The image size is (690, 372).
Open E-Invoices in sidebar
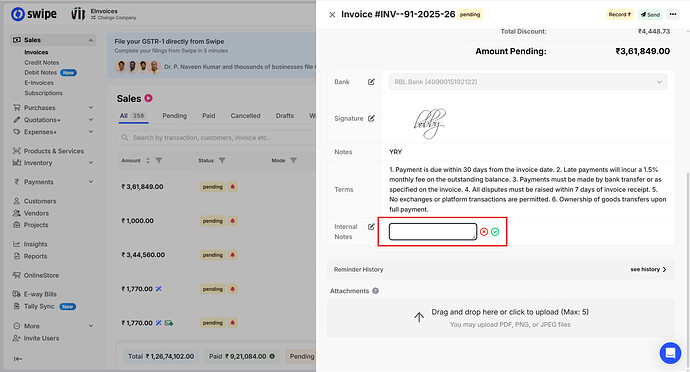39,83
